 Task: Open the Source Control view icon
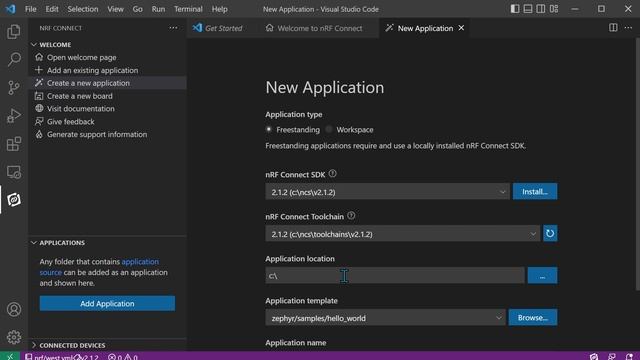[13, 88]
